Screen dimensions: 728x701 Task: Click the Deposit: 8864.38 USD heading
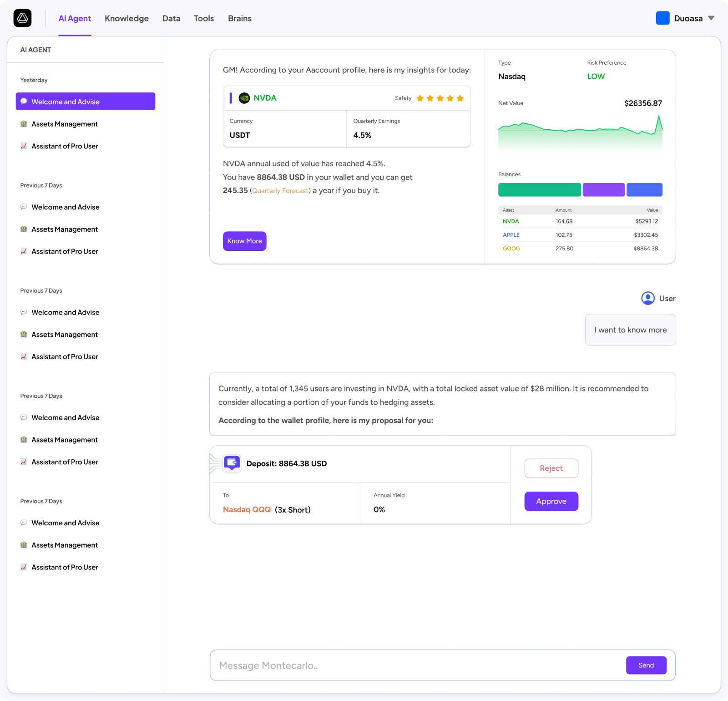(x=287, y=463)
